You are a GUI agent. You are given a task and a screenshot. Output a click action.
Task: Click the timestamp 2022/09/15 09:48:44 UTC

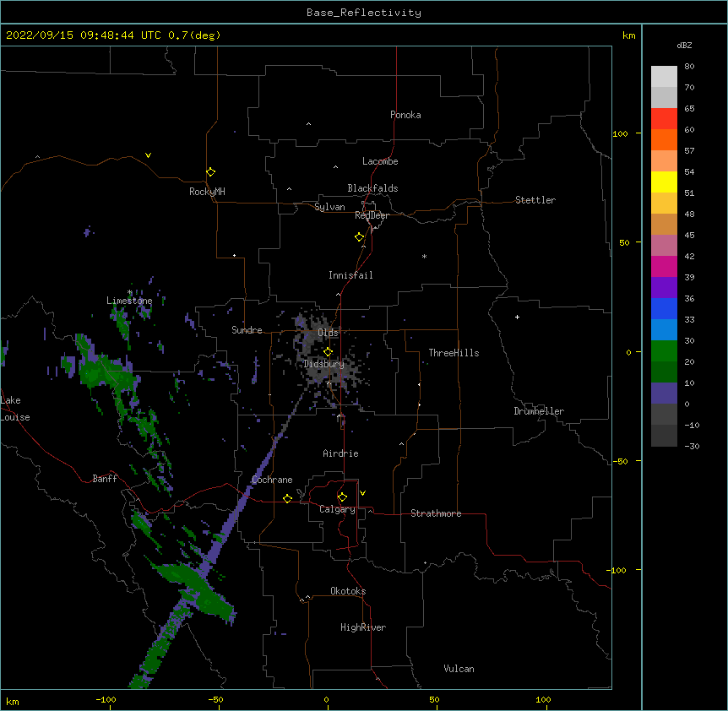(x=84, y=35)
